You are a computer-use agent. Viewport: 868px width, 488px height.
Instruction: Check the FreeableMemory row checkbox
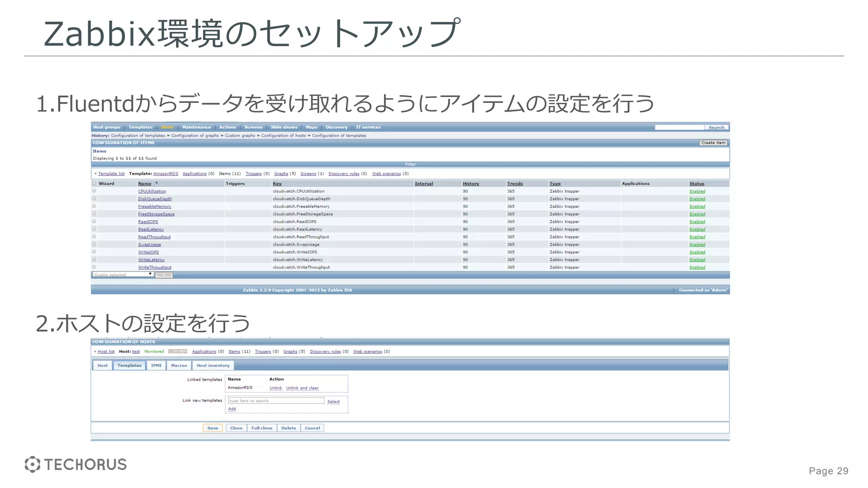[x=94, y=206]
